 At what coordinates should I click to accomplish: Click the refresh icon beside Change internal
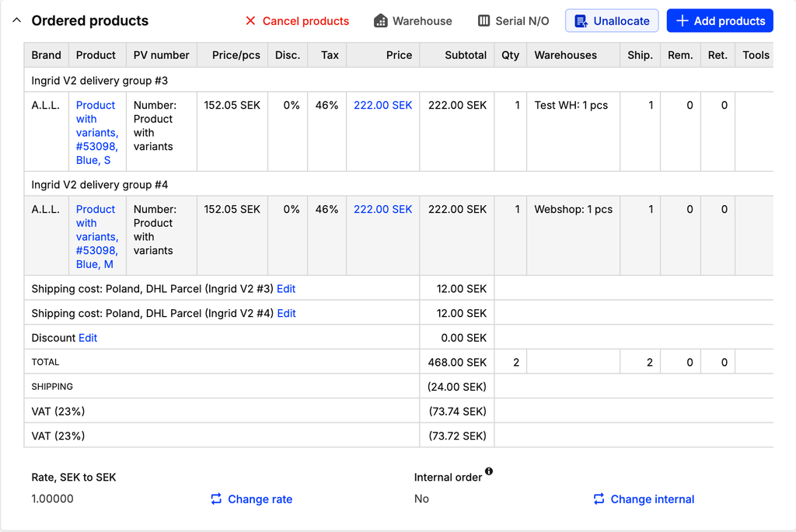click(597, 499)
